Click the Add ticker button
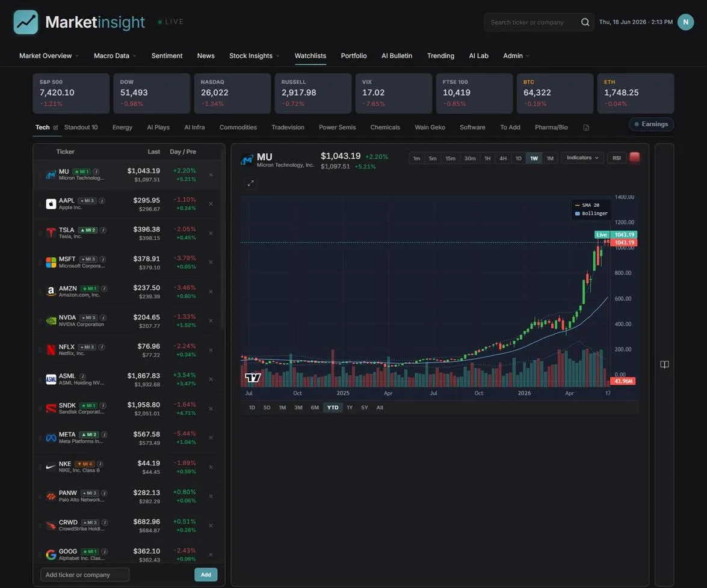Screen dimensions: 707x588 point(206,575)
